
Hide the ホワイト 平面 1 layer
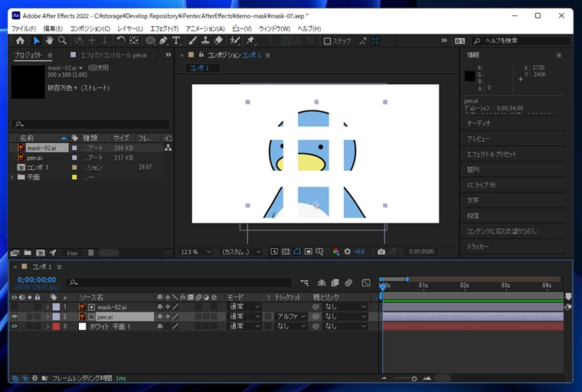(x=14, y=326)
